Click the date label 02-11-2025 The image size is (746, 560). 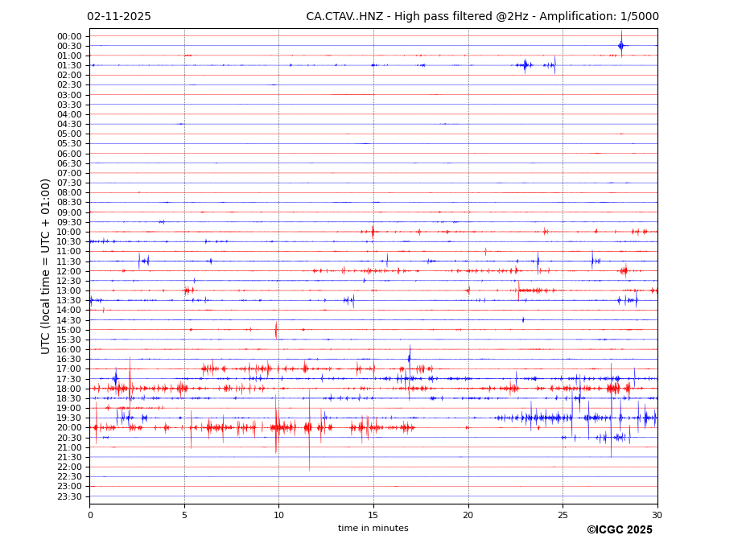[x=119, y=17]
